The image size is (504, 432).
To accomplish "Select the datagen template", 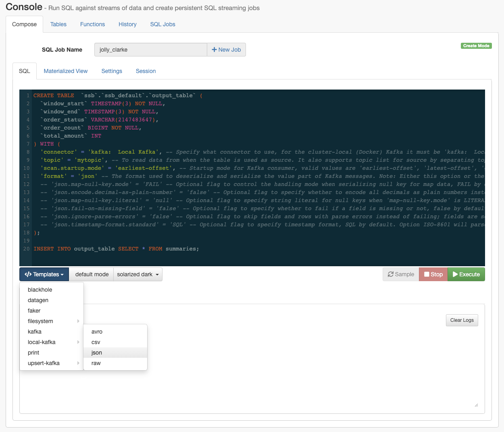I will (38, 300).
